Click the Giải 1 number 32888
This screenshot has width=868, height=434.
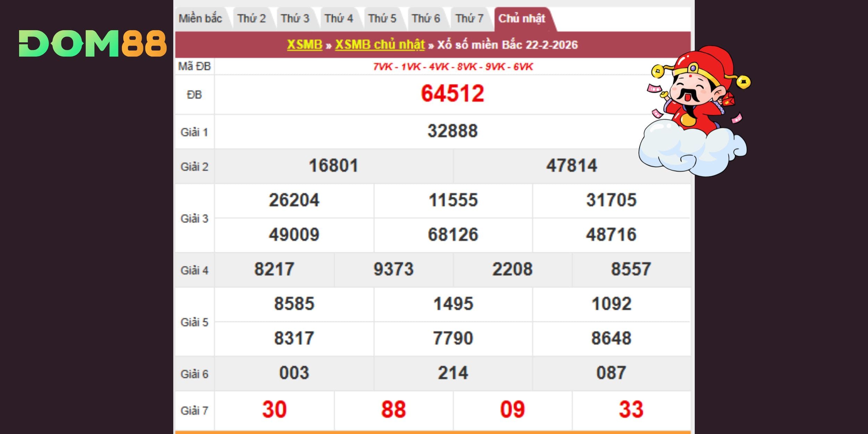(x=452, y=131)
